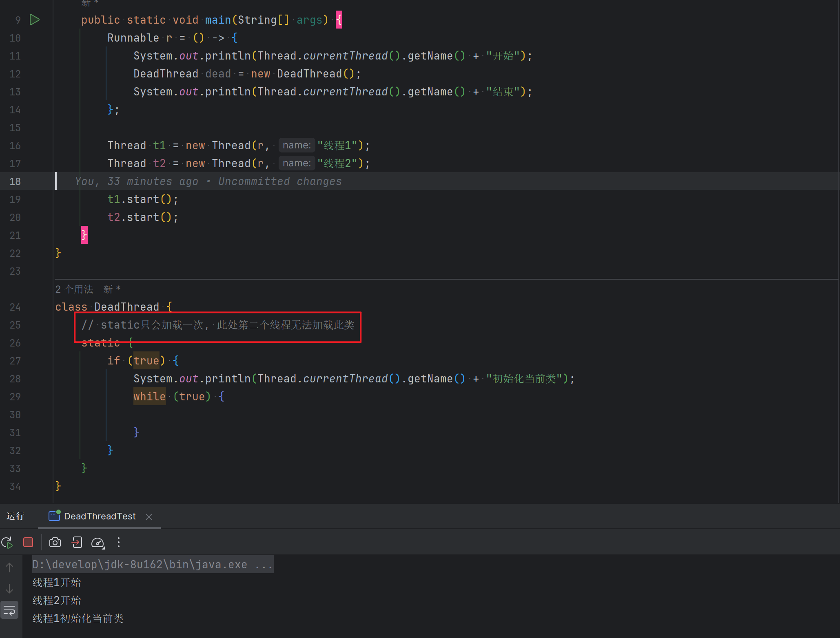
Task: Click the attach debugger arrow icon
Action: pyautogui.click(x=77, y=543)
